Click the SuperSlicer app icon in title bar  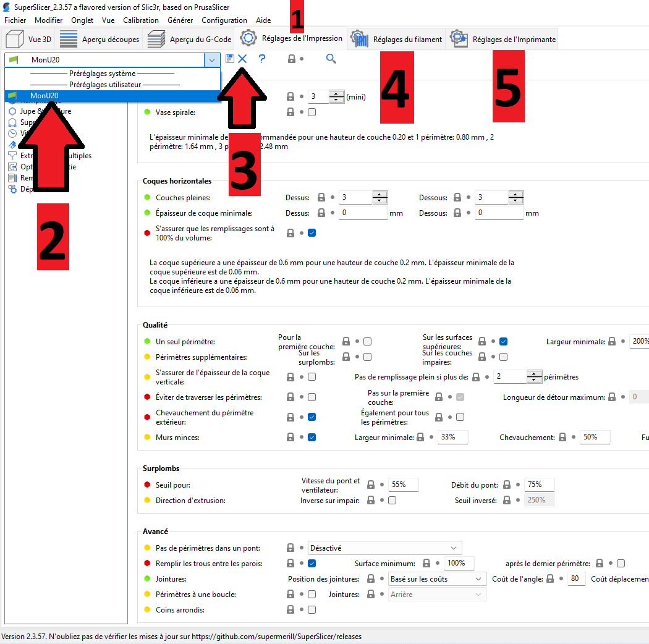tap(6, 7)
